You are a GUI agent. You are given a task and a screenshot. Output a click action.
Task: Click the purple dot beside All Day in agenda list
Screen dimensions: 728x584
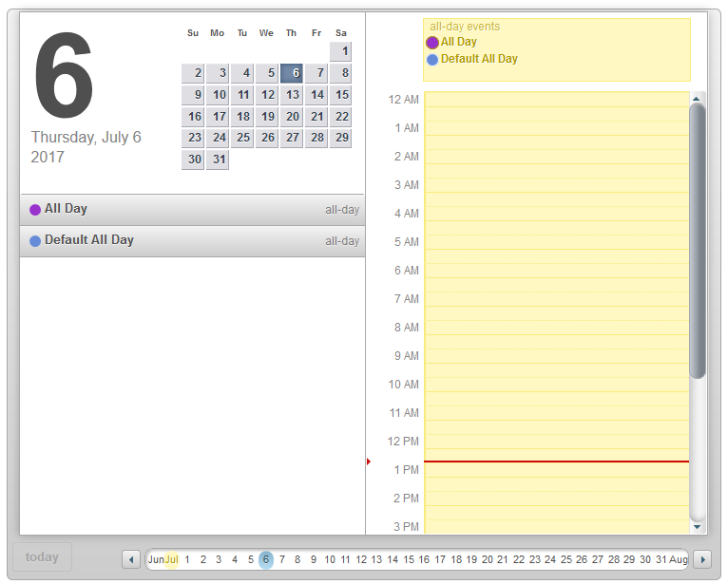pyautogui.click(x=35, y=210)
